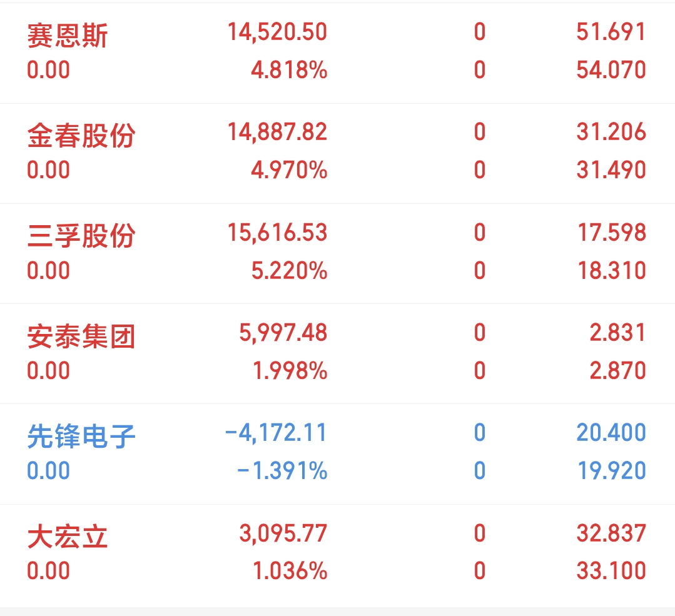Tap the 19.920 current price
This screenshot has width=675, height=616.
612,470
